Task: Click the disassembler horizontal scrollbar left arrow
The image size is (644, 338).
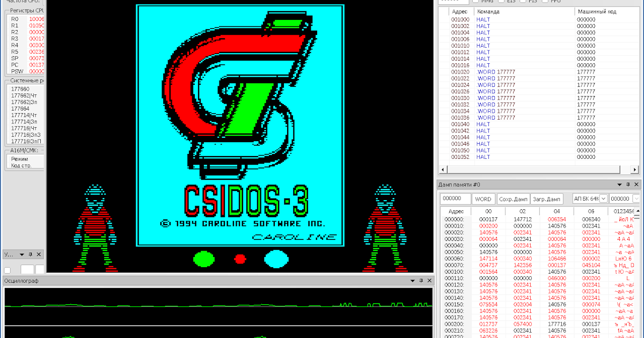Action: (443, 170)
